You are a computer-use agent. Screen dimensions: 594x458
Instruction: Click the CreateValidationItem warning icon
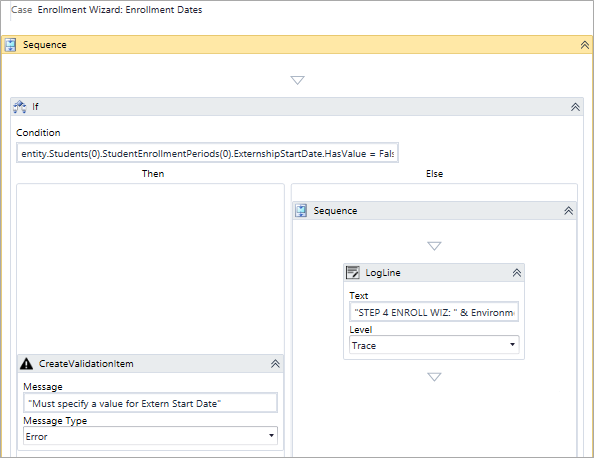(x=27, y=364)
